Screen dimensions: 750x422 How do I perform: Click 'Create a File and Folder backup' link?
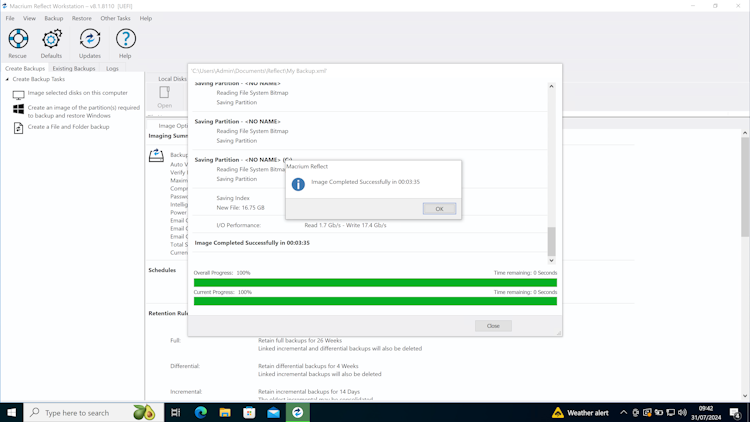[x=68, y=127]
